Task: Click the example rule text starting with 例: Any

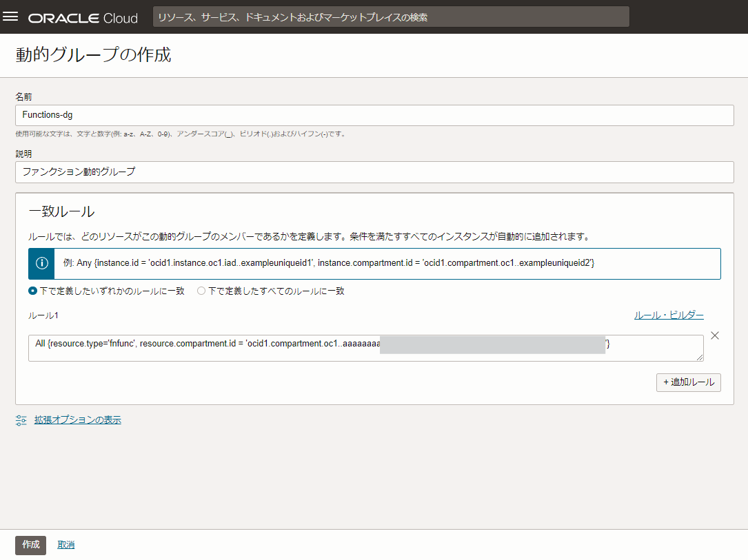Action: point(329,262)
